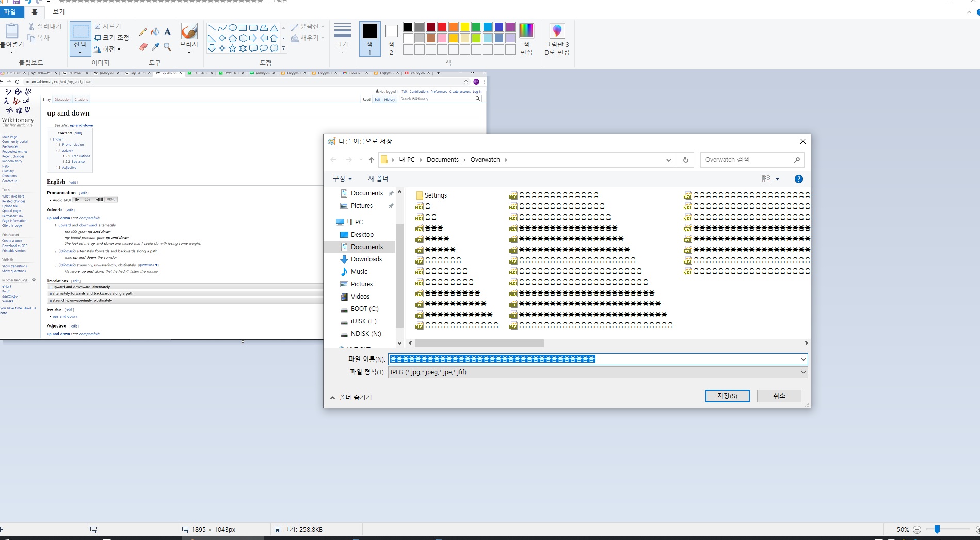Click Documents in the address breadcrumb
Image resolution: width=980 pixels, height=540 pixels.
pyautogui.click(x=442, y=160)
